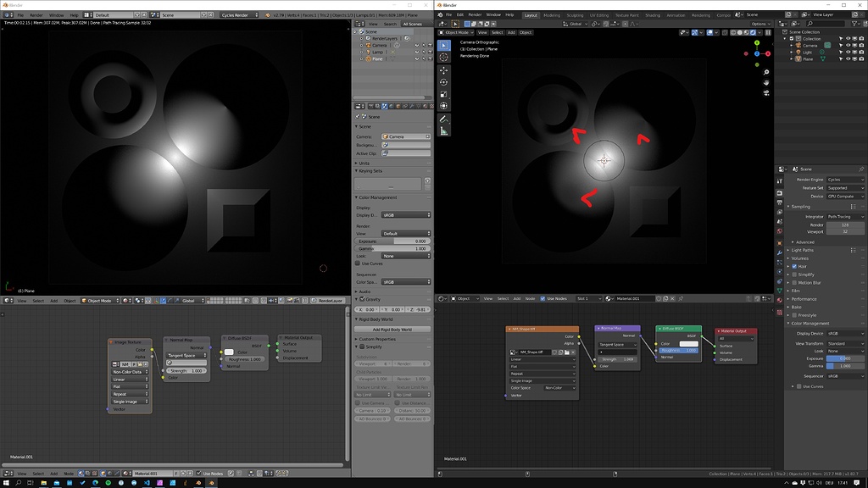Click the green Y axis gizmo ball
868x488 pixels.
pos(757,42)
